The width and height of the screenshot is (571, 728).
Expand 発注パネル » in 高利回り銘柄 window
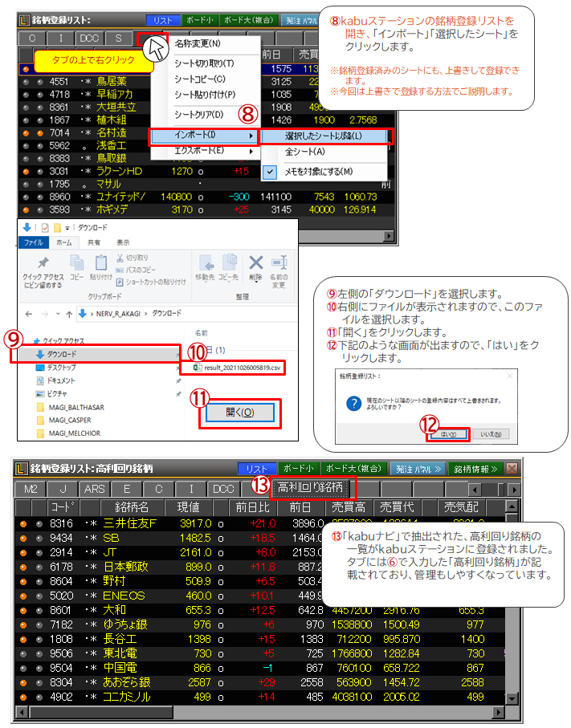[418, 469]
